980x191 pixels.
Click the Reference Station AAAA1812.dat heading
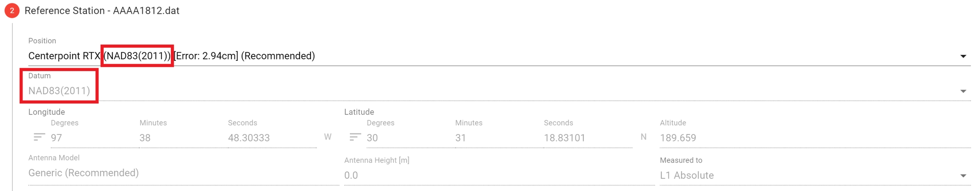102,11
